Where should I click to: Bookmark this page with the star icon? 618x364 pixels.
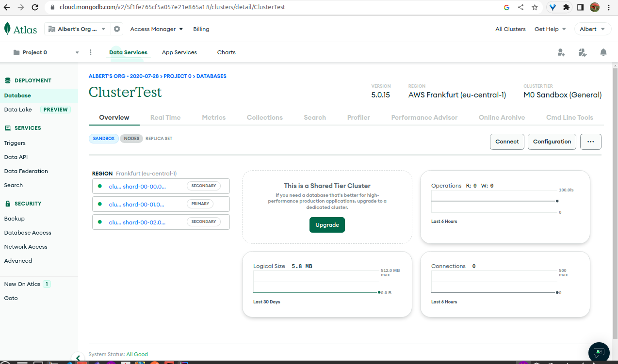tap(535, 7)
